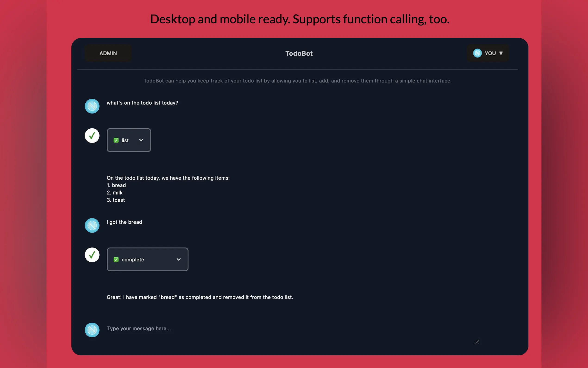Click the small avatar in YOU button

tap(477, 53)
